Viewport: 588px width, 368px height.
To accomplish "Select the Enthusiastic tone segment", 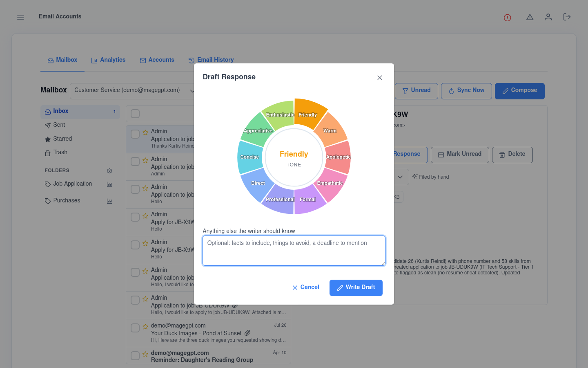I will (x=279, y=114).
